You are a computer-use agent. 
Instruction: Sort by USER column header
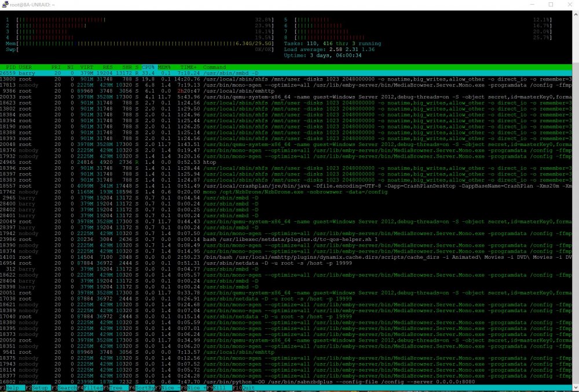[x=25, y=67]
